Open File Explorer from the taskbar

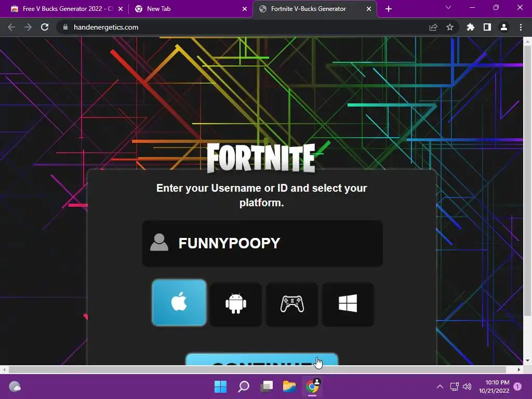[x=289, y=387]
